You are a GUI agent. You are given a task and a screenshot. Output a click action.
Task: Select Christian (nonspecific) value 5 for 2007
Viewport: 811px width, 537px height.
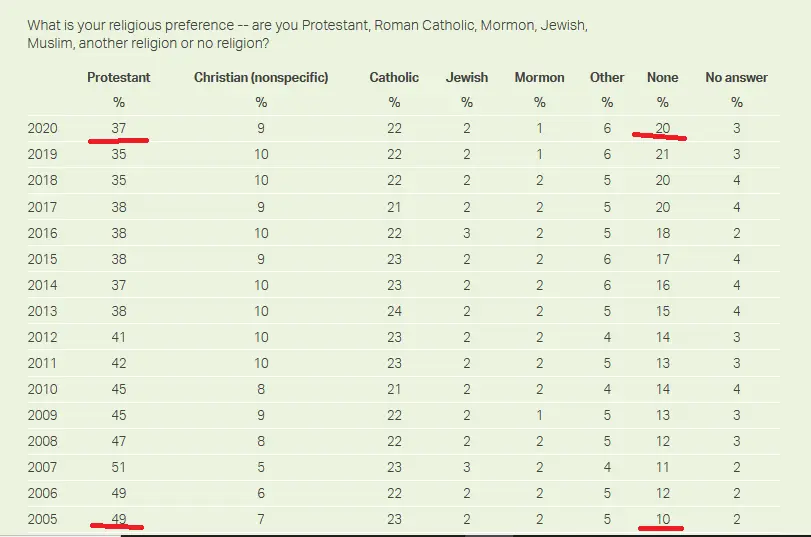(261, 467)
